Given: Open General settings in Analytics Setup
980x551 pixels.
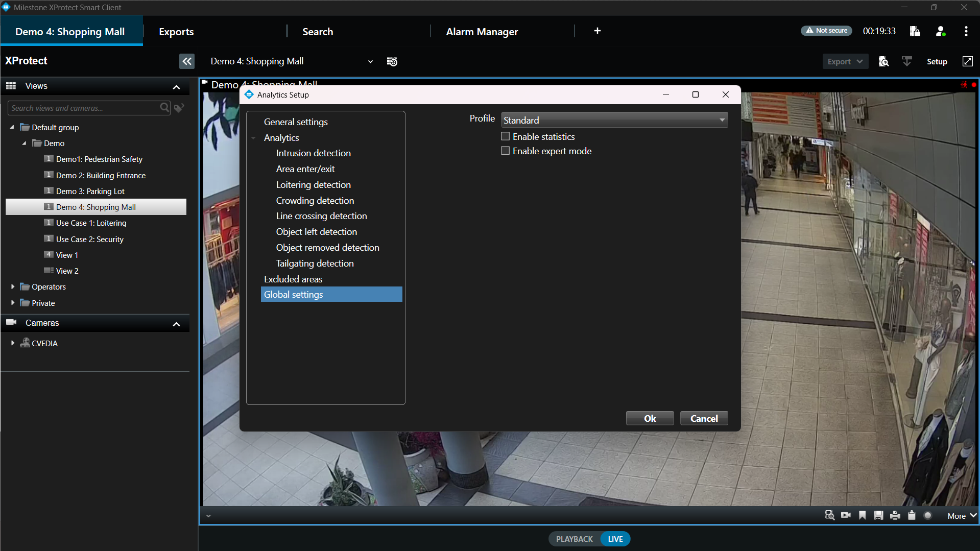Looking at the screenshot, I should [296, 122].
